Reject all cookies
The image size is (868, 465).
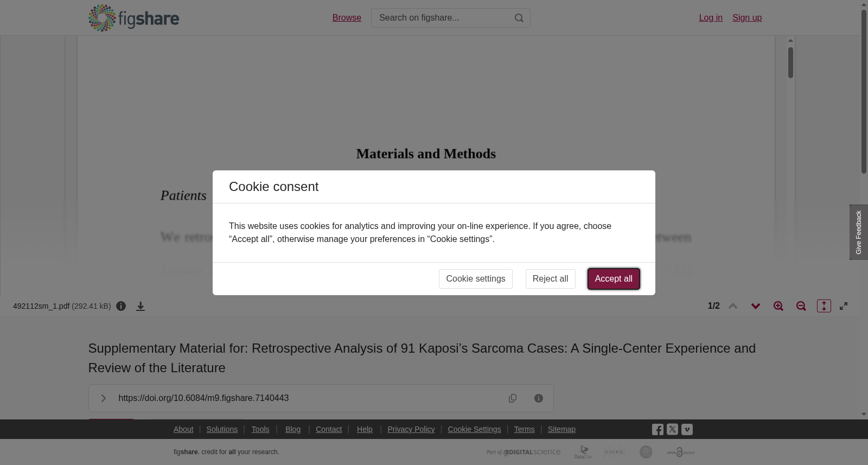(550, 279)
